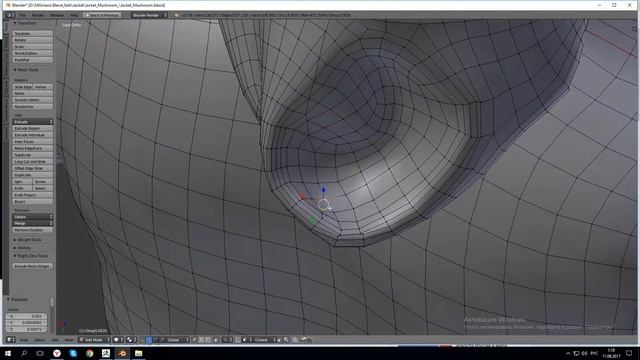Open Yandex browser from the taskbar
Viewport: 640px width, 360px height.
tap(57, 353)
